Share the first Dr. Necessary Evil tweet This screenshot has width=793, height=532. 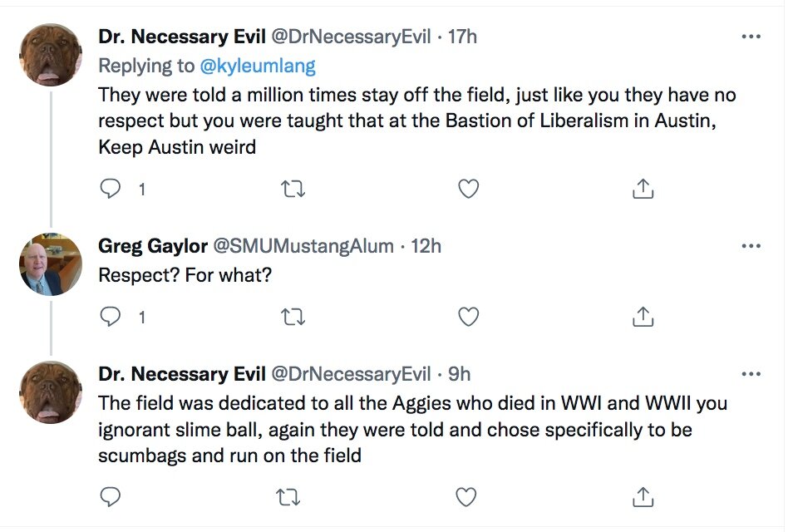coord(643,190)
